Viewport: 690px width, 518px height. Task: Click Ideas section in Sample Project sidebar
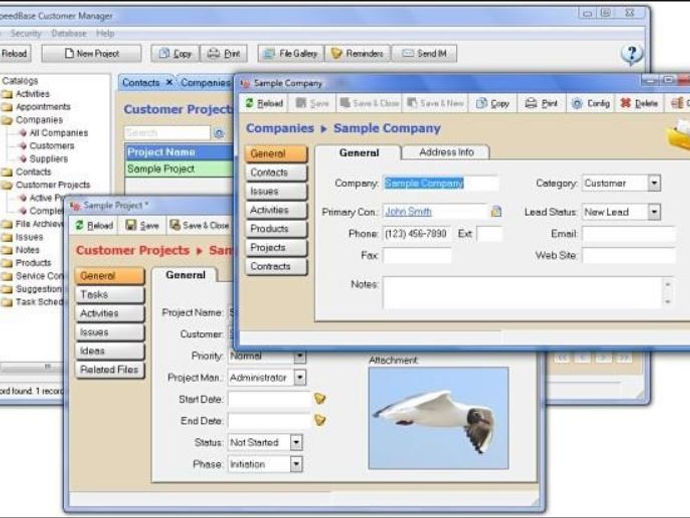(110, 351)
